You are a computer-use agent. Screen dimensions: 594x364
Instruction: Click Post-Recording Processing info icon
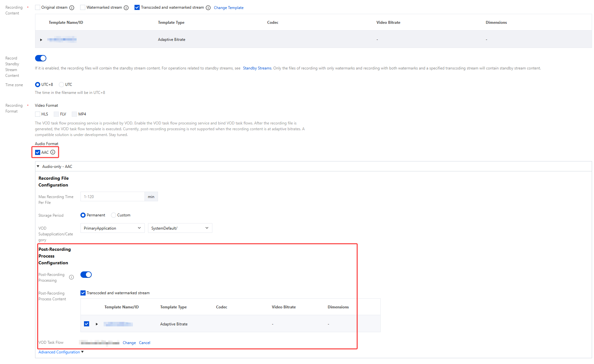click(x=71, y=277)
